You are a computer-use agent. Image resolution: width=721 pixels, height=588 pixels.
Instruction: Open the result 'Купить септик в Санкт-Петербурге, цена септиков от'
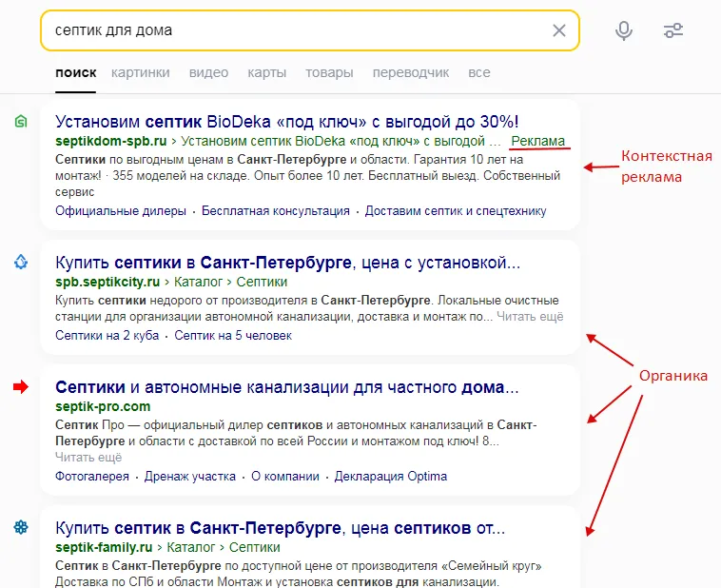[x=280, y=528]
